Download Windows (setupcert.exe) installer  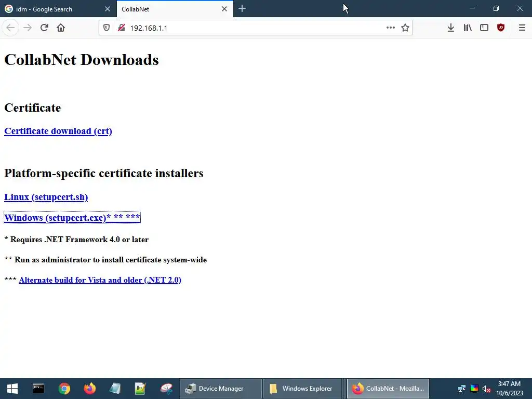click(x=72, y=218)
